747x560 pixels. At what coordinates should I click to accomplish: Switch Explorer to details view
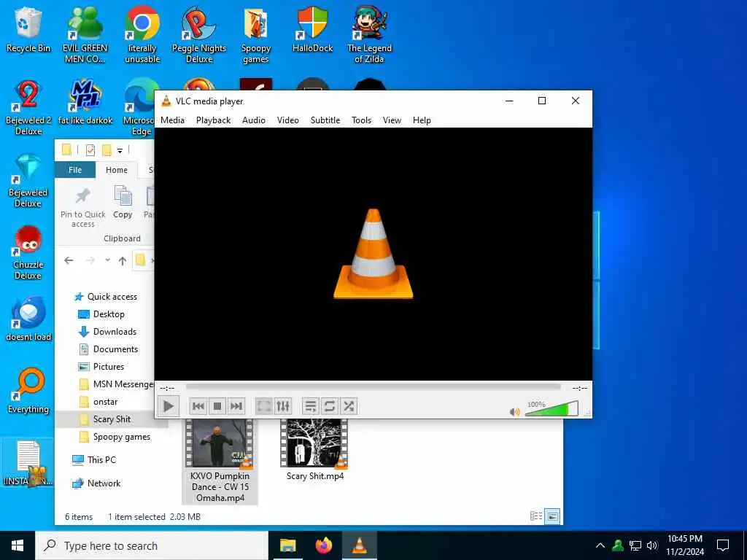536,516
